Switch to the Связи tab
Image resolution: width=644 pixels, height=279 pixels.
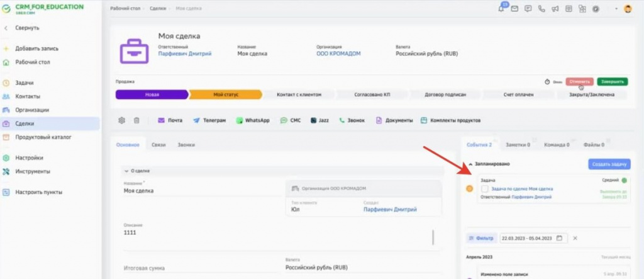pos(158,144)
